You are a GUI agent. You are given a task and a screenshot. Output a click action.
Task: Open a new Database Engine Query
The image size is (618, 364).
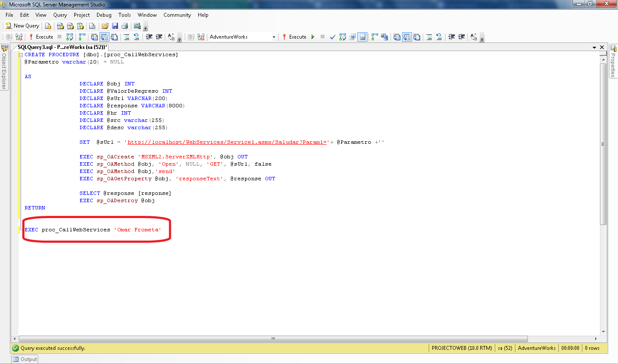(x=48, y=26)
